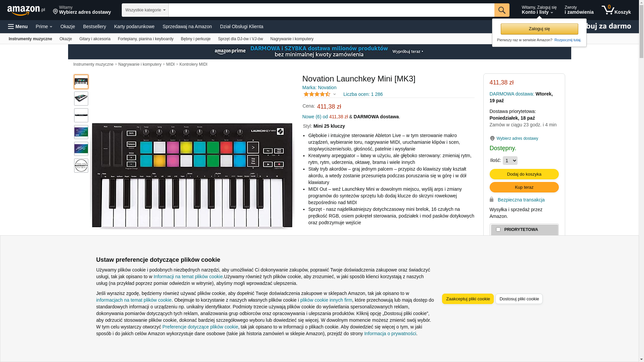644x362 pixels.
Task: Accept cookies with Zaakceptuj pliki cookie
Action: (x=468, y=299)
